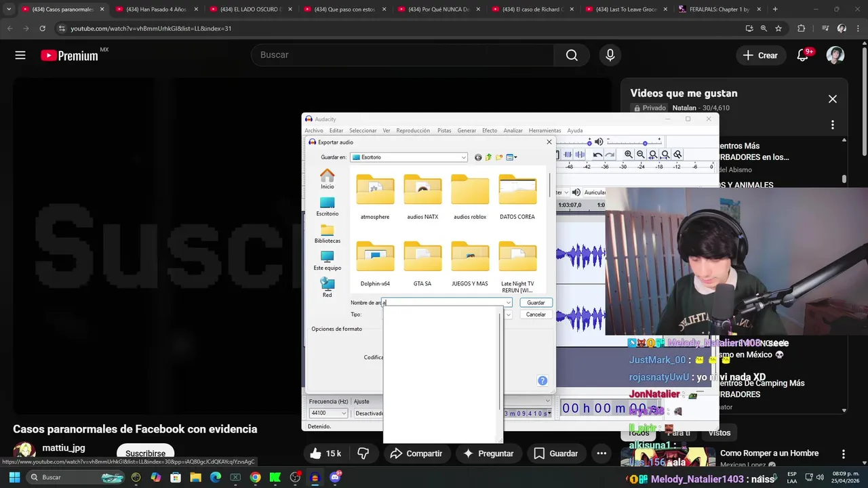Image resolution: width=868 pixels, height=488 pixels.
Task: Click Guardar button under YouTube video
Action: (x=556, y=453)
